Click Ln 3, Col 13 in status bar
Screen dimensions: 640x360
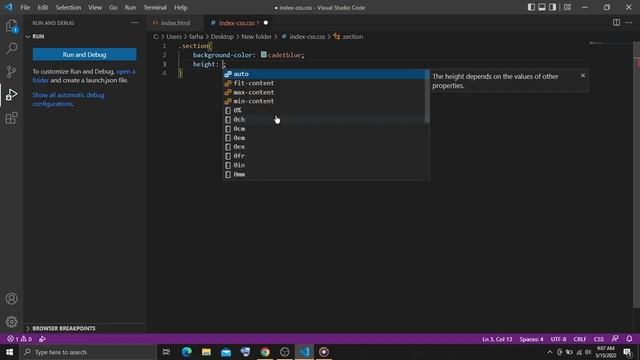tap(497, 339)
